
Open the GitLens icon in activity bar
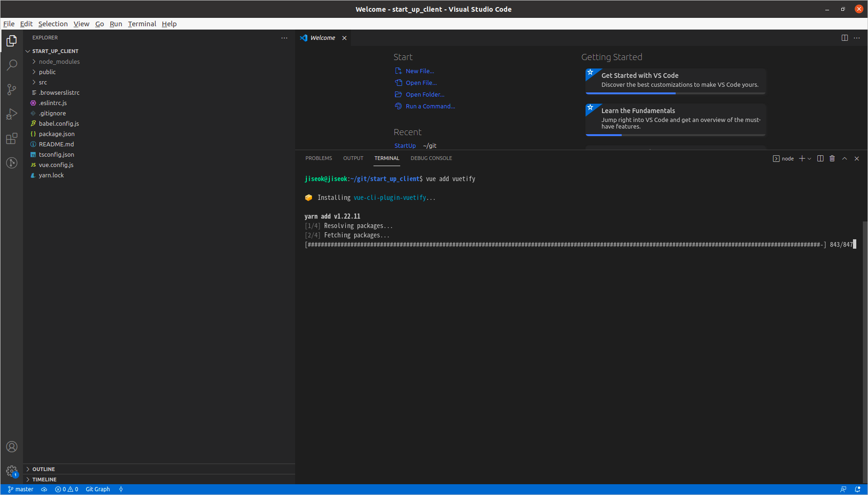[12, 163]
